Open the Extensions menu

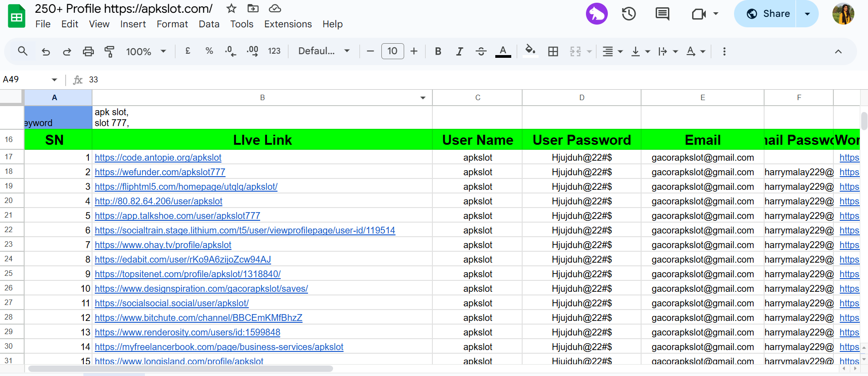coord(288,24)
